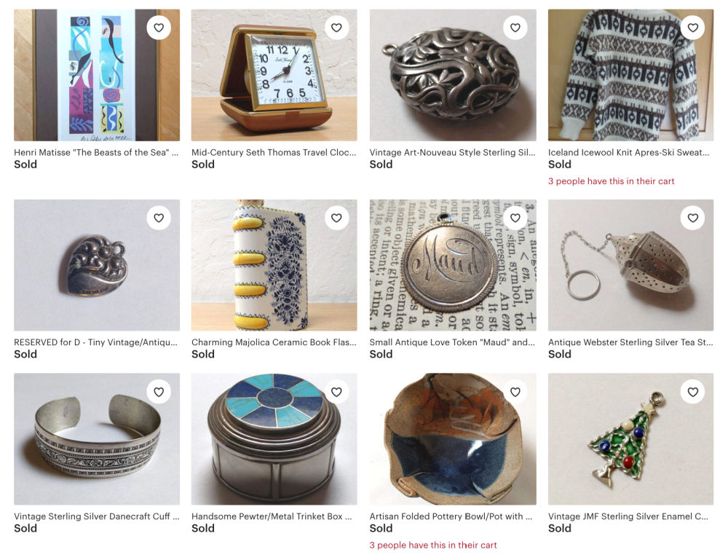Favorite the Henri Matisse print listing
The image size is (728, 560).
point(159,28)
